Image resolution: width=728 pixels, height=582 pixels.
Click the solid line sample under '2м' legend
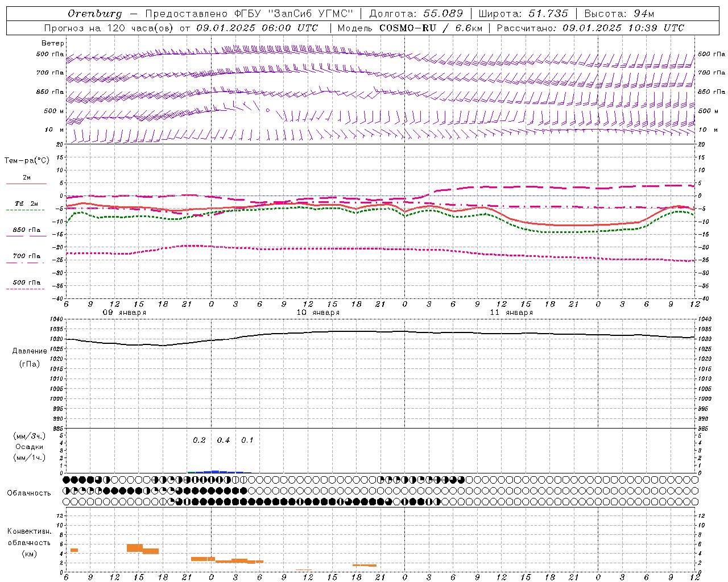pyautogui.click(x=26, y=184)
